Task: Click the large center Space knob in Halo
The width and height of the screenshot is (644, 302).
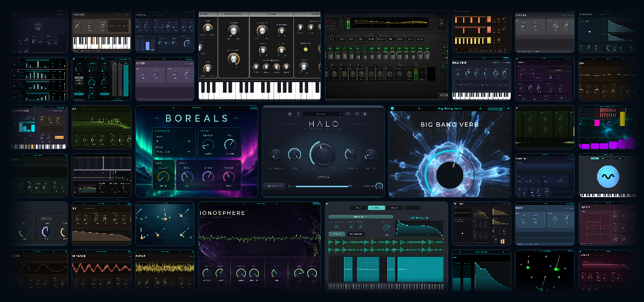Action: click(323, 154)
